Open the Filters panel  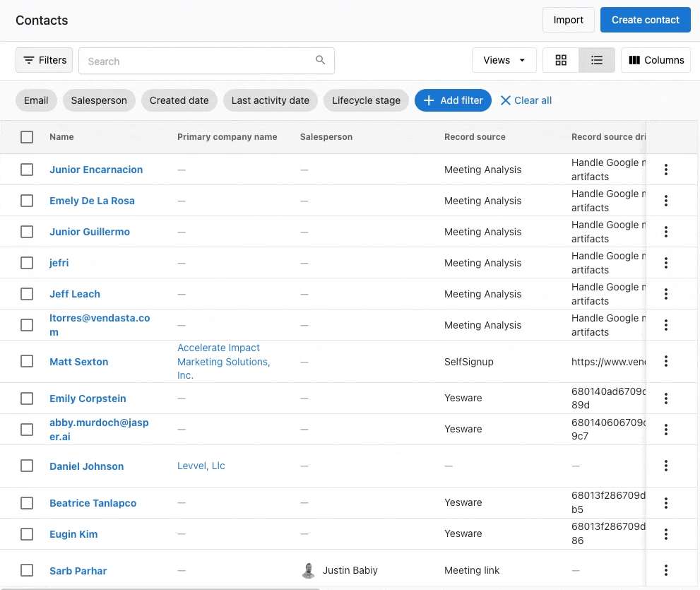coord(44,60)
